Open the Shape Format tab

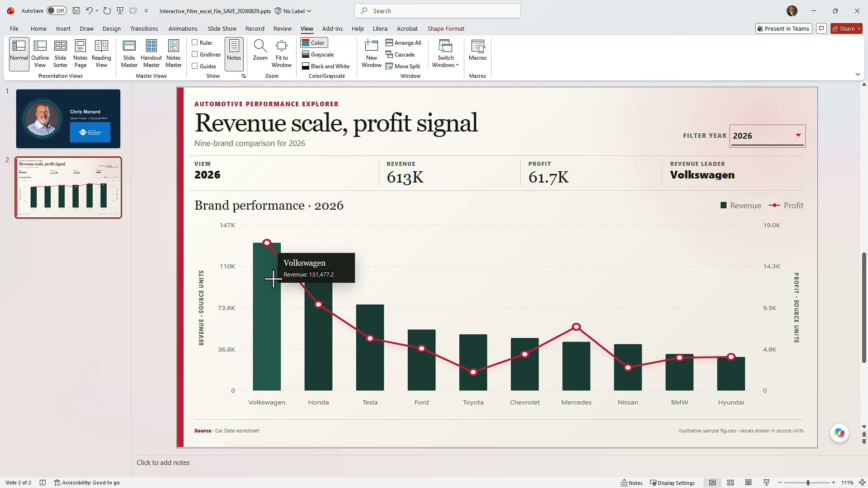click(x=446, y=28)
